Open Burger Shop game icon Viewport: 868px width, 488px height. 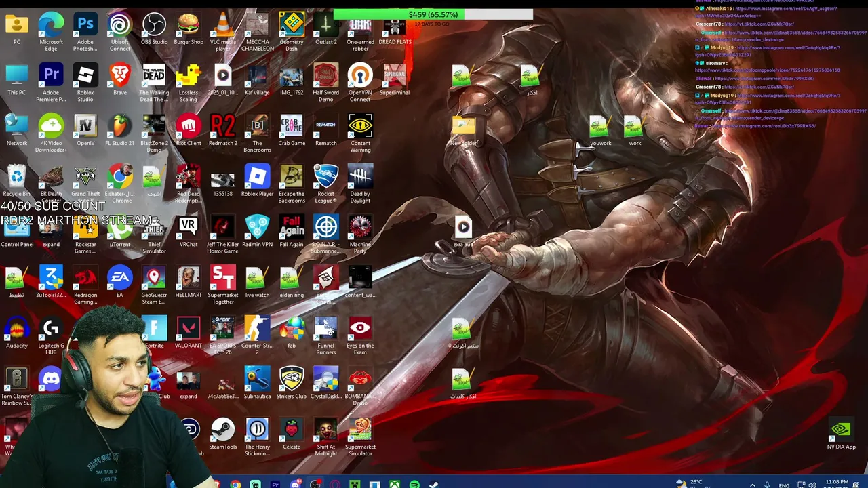(189, 28)
